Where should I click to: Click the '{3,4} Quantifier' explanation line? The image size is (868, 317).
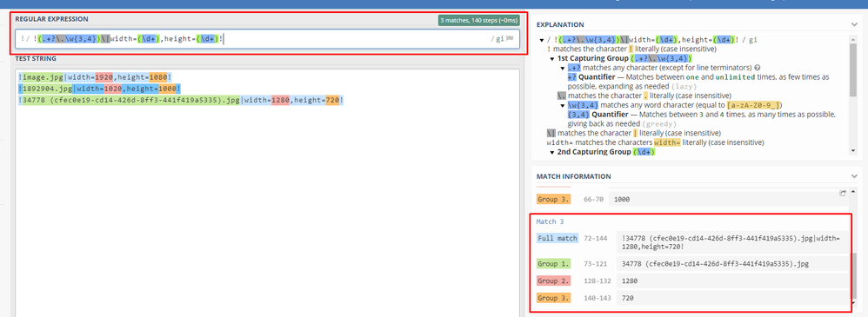click(x=701, y=119)
